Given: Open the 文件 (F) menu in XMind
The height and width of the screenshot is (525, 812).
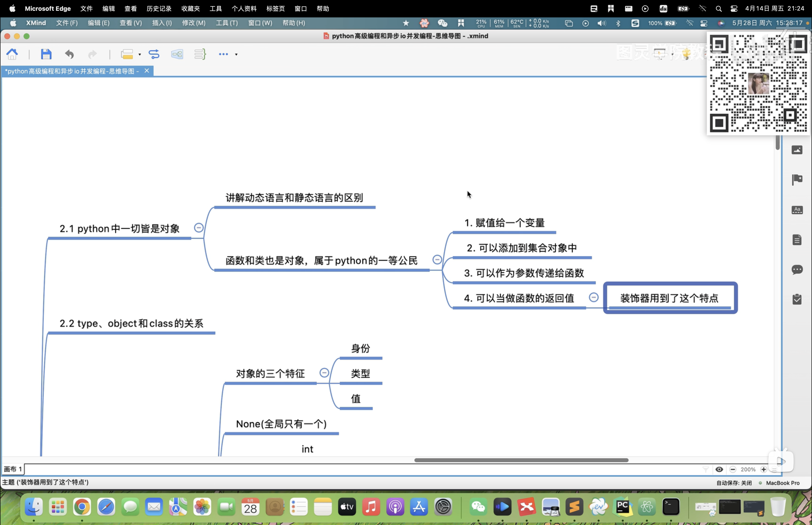Looking at the screenshot, I should 67,23.
